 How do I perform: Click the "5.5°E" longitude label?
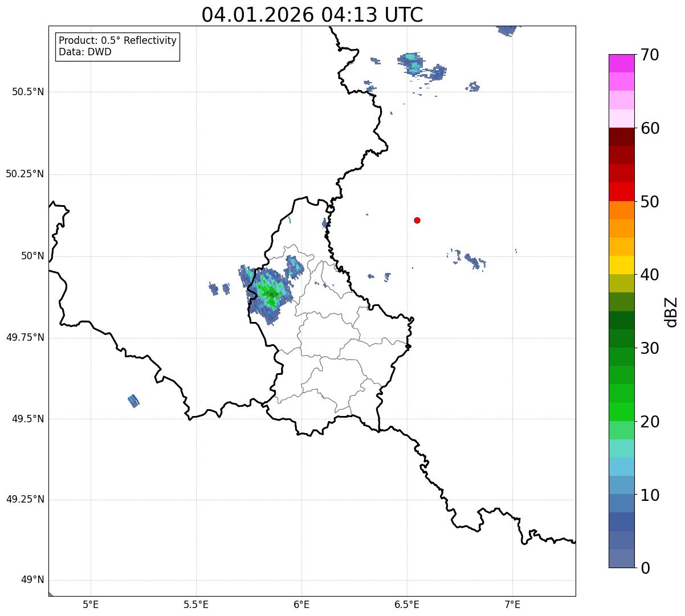tap(196, 604)
